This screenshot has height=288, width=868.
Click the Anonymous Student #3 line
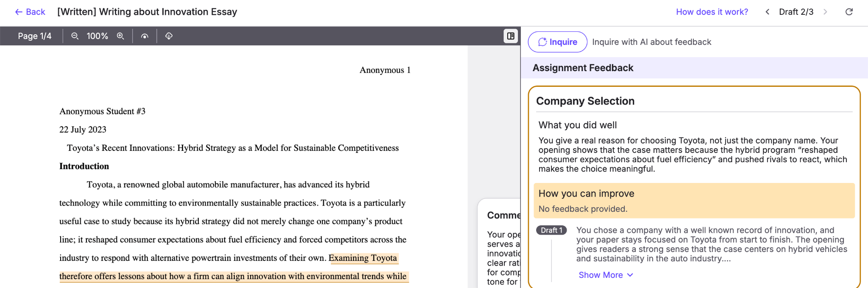click(102, 111)
